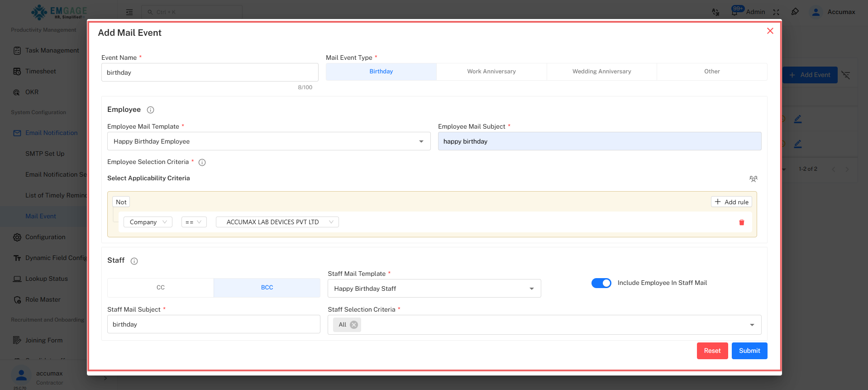The height and width of the screenshot is (390, 868).
Task: Click the Configuration gear icon
Action: point(17,237)
